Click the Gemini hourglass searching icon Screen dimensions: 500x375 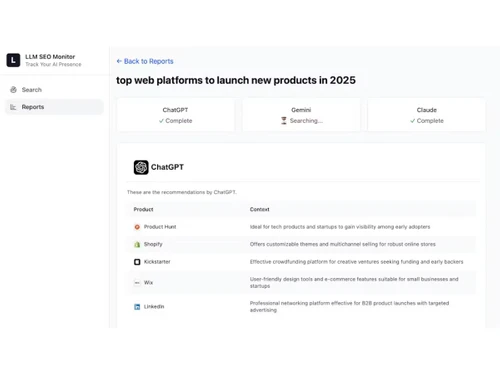[x=284, y=121]
